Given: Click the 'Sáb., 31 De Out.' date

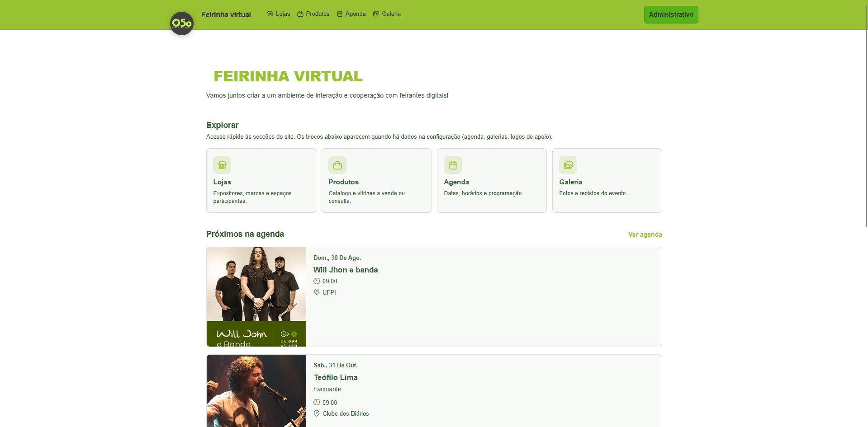Looking at the screenshot, I should click(x=336, y=365).
